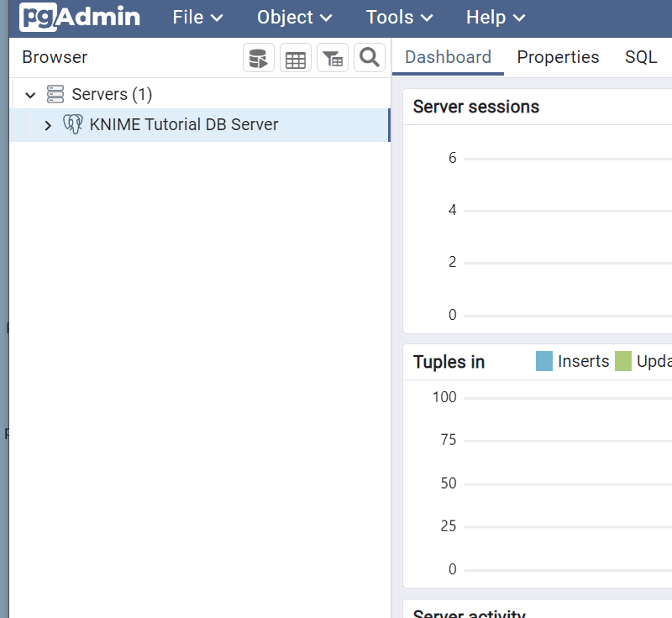Viewport: 672px width, 618px height.
Task: Click the 2 axis label in Server sessions
Action: click(x=452, y=262)
